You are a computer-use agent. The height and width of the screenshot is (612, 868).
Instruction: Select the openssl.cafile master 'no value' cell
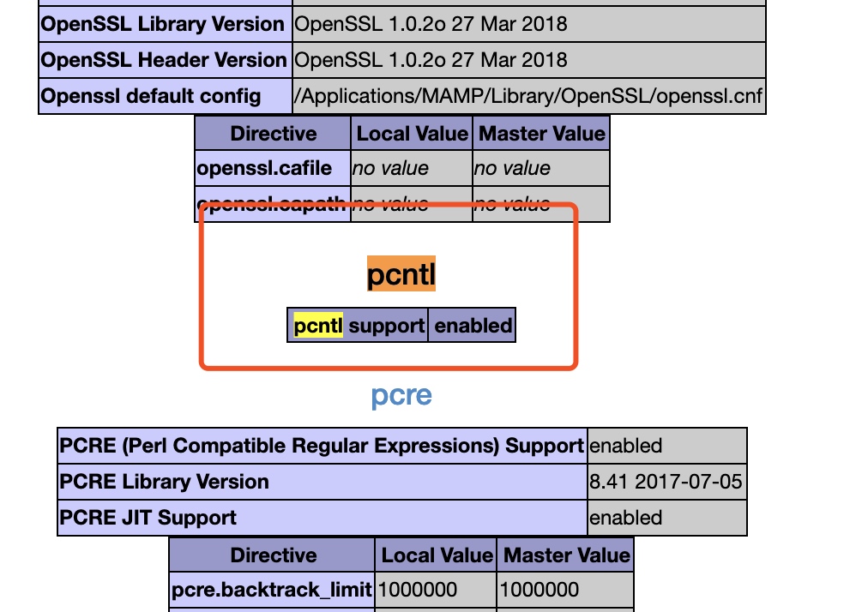click(x=541, y=168)
